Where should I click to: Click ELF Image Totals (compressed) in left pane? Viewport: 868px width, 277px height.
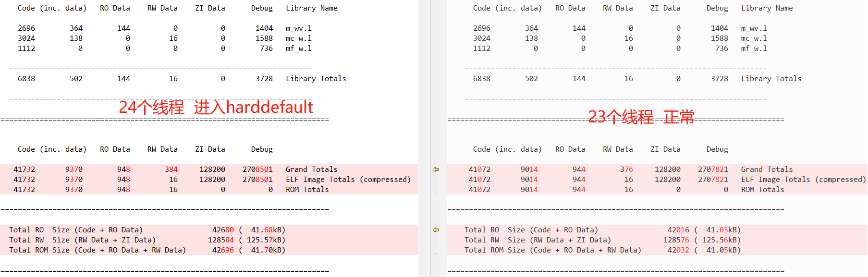point(348,180)
